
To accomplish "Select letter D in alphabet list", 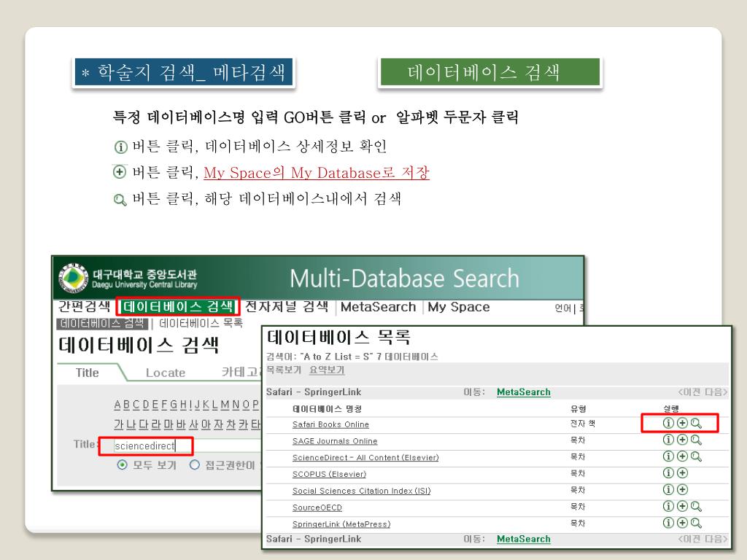I will [146, 405].
